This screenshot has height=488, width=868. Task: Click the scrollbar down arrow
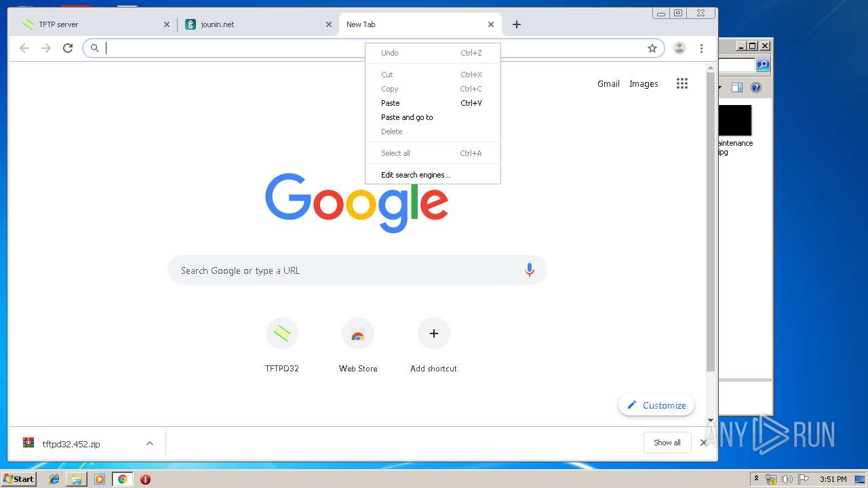point(711,420)
